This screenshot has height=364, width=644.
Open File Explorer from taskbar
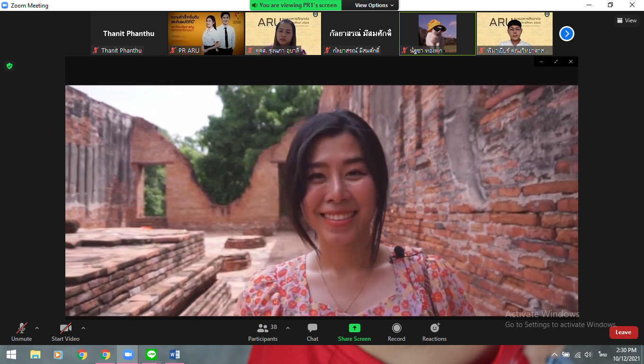(x=35, y=355)
